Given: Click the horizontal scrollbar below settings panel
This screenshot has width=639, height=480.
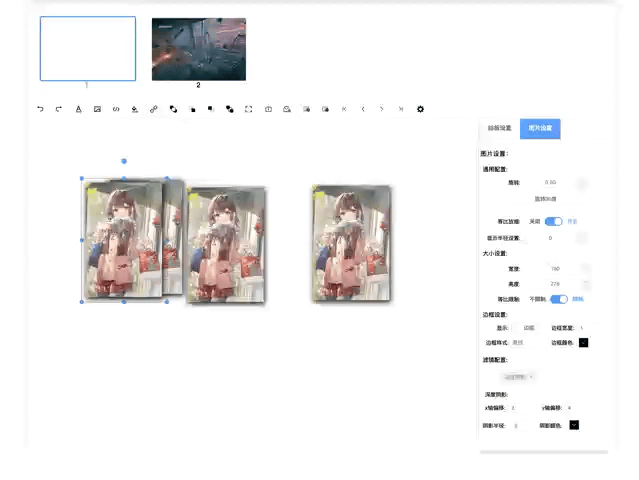Looking at the screenshot, I should coord(544,452).
